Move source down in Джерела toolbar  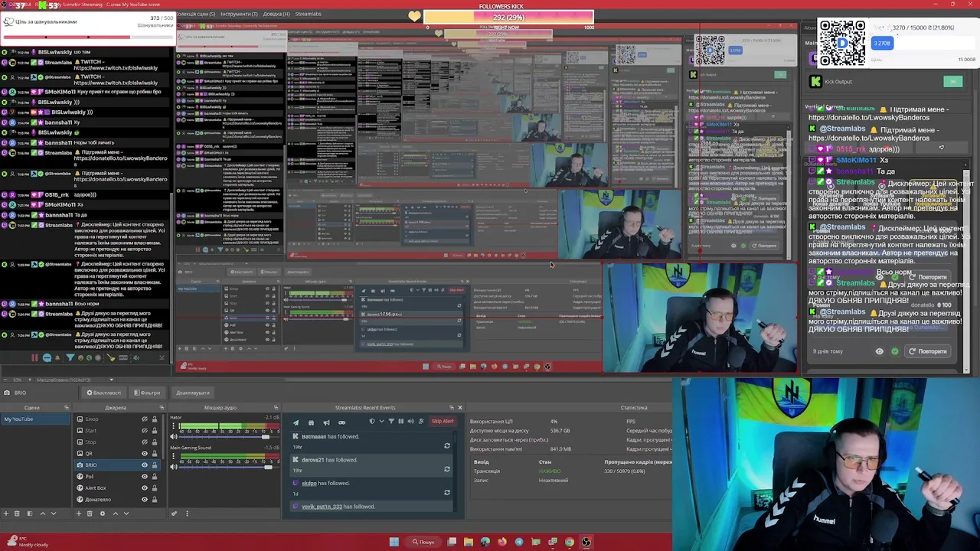[126, 514]
